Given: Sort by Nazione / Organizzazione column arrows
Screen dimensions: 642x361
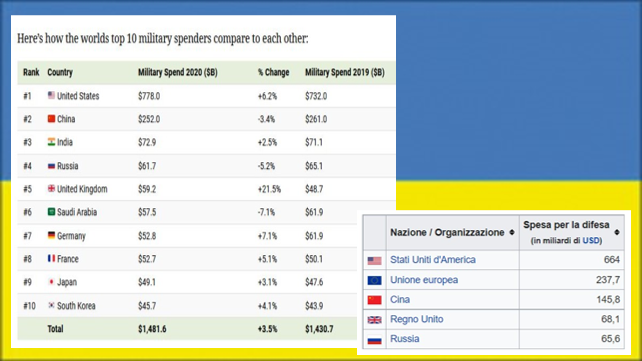Looking at the screenshot, I should coord(511,232).
